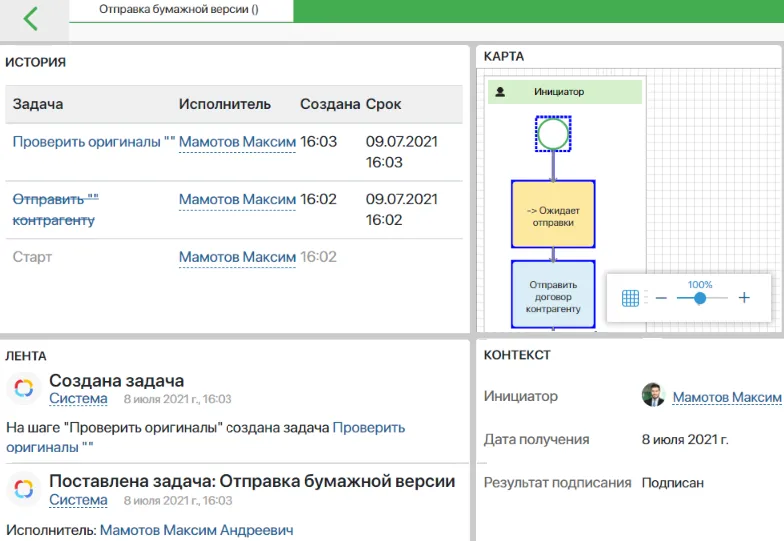The image size is (784, 541).
Task: Click Мамотов Максим in the Старт row
Action: click(237, 258)
